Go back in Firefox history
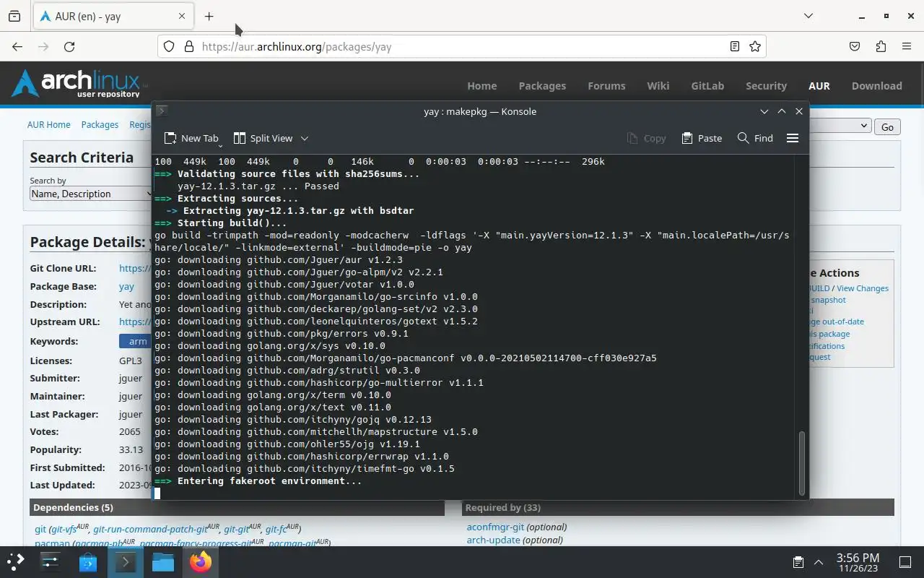 (x=17, y=46)
